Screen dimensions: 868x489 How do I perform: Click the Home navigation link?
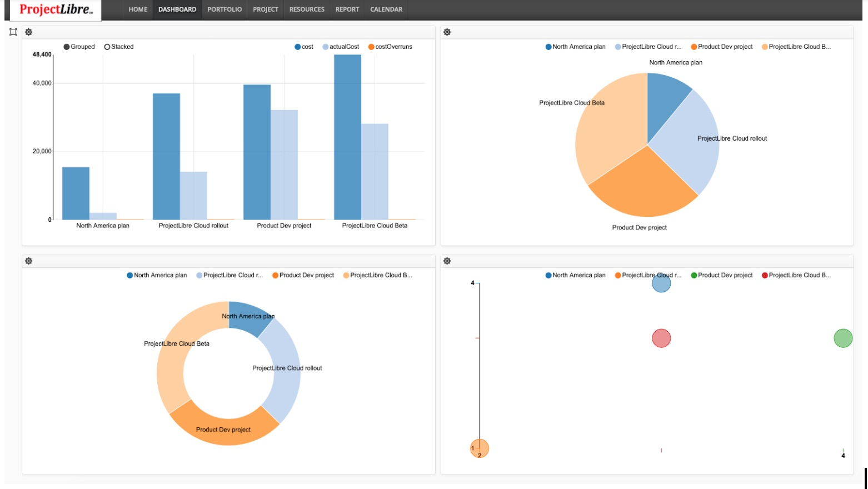(x=138, y=9)
